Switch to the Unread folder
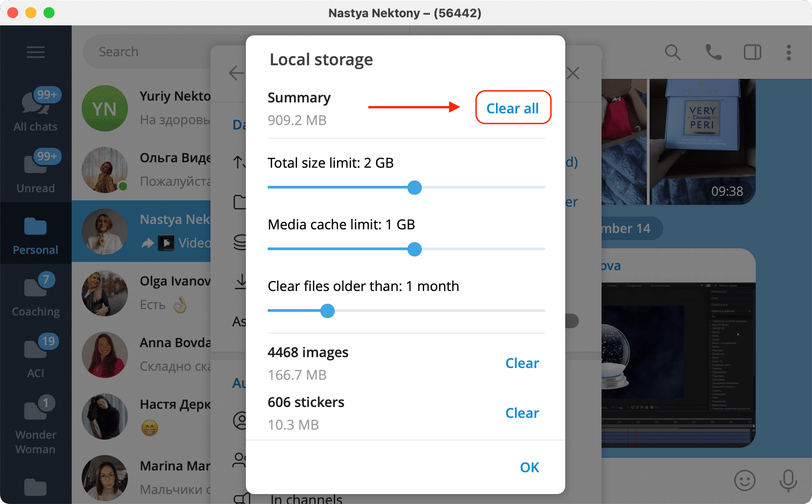 (x=35, y=170)
